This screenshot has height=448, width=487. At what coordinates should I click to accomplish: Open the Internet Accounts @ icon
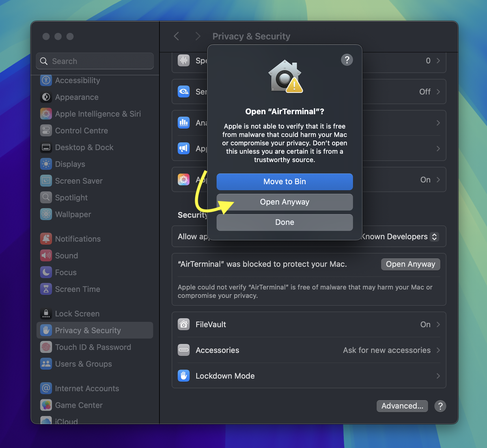click(46, 388)
